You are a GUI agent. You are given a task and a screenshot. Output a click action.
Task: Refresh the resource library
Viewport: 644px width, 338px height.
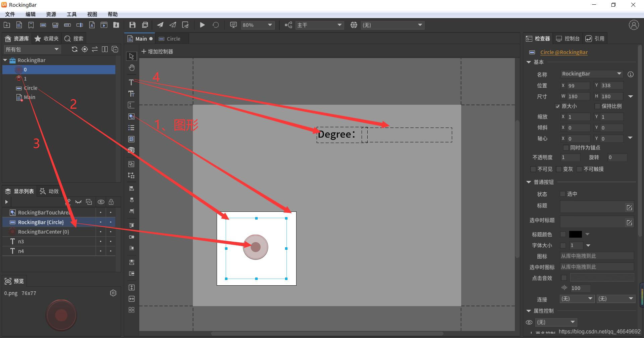74,49
